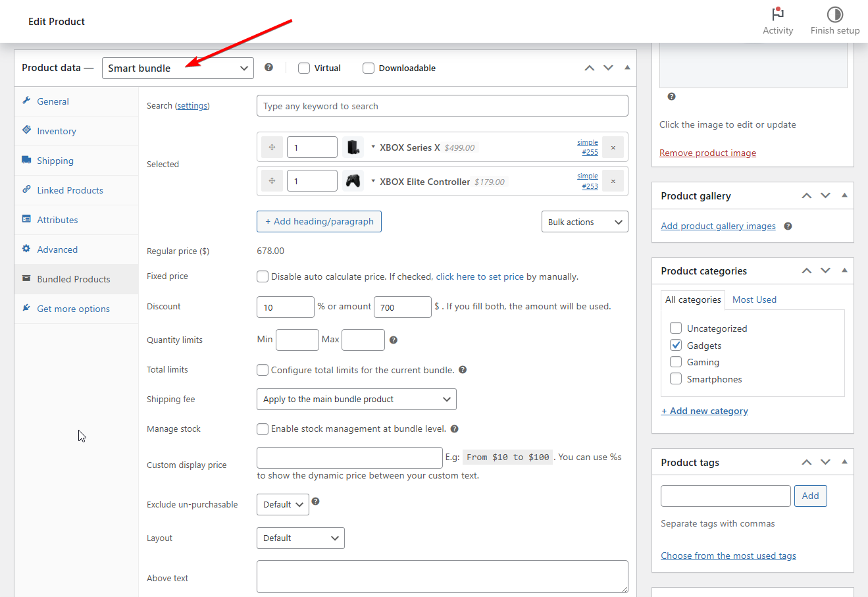Click the Finish setup half-circle icon
Screen dimensions: 868x597
click(x=834, y=14)
